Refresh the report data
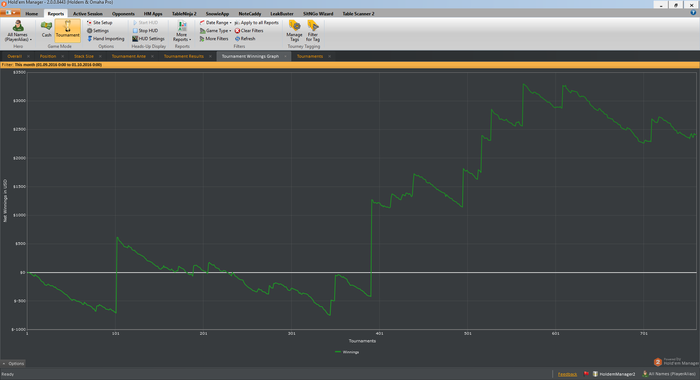The height and width of the screenshot is (380, 700). pyautogui.click(x=245, y=39)
